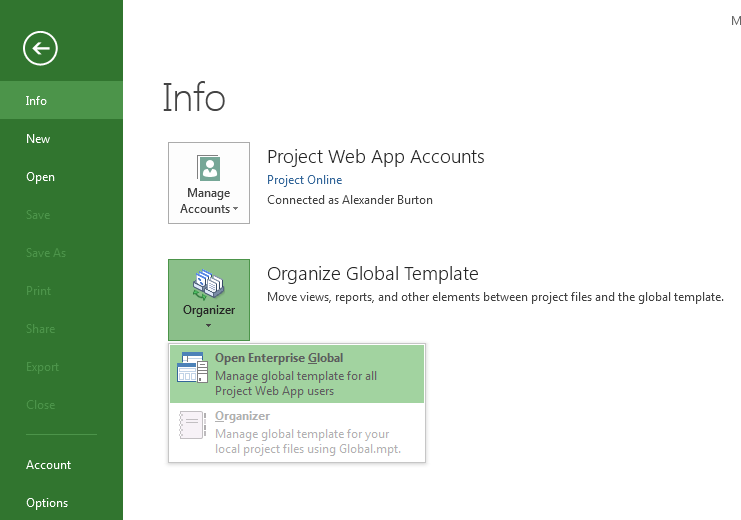Select Close in the backstage sidebar
741x520 pixels.
tap(61, 405)
